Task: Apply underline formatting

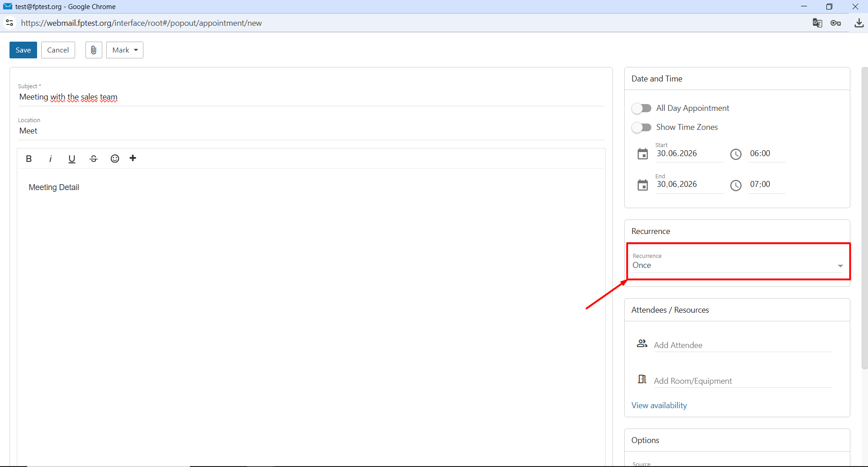Action: pos(71,158)
